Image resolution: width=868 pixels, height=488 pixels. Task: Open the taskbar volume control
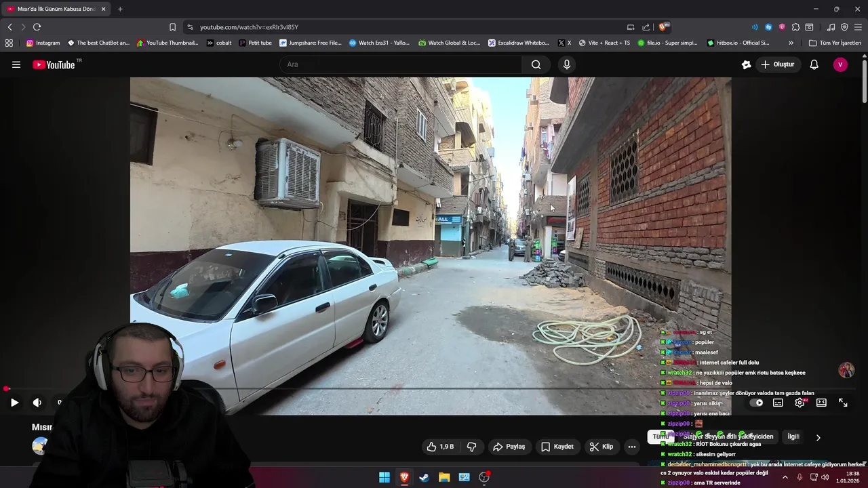(x=825, y=477)
